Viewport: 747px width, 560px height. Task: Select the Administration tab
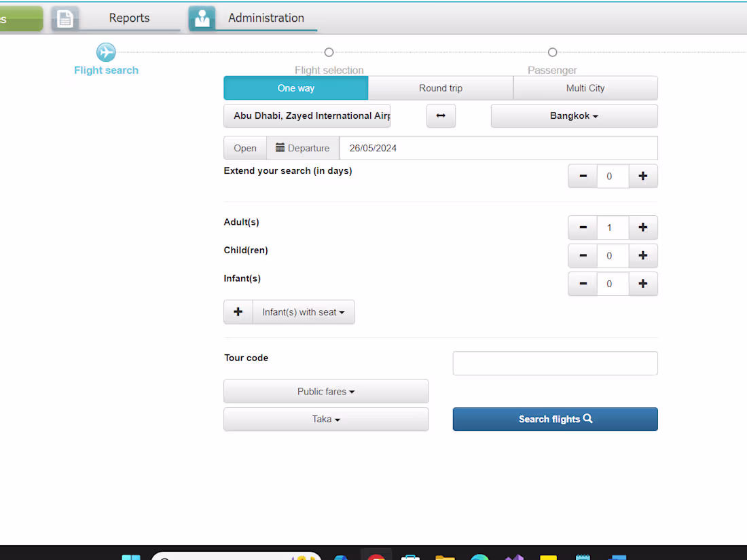point(266,18)
